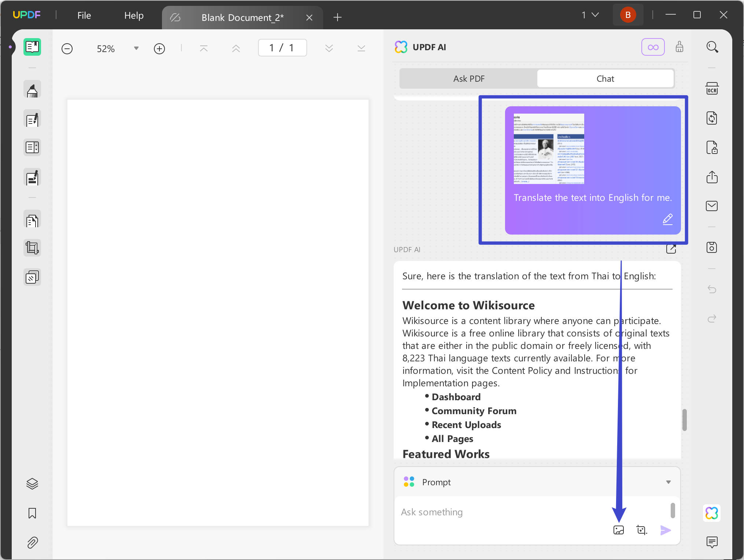
Task: Open the File menu
Action: click(84, 15)
